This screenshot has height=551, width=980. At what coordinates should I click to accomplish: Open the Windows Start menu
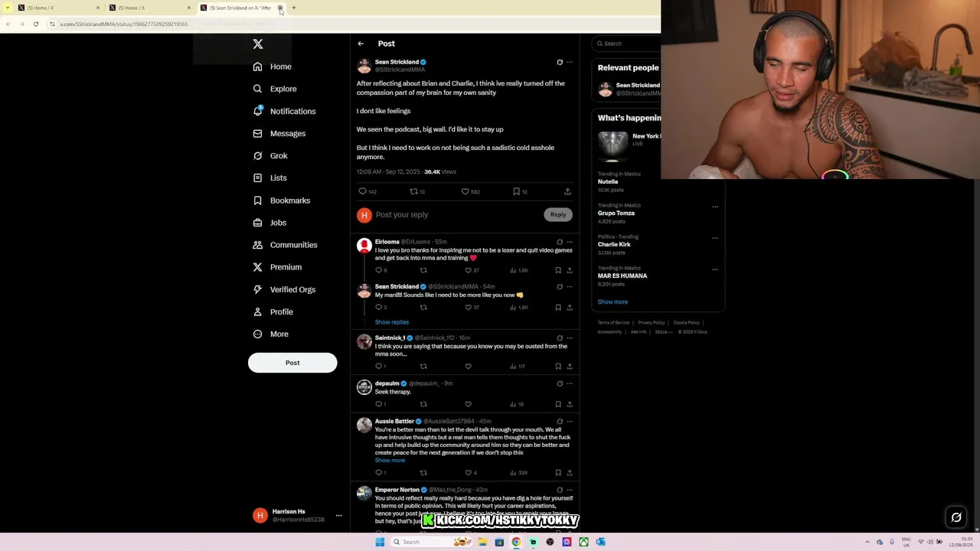coord(380,542)
